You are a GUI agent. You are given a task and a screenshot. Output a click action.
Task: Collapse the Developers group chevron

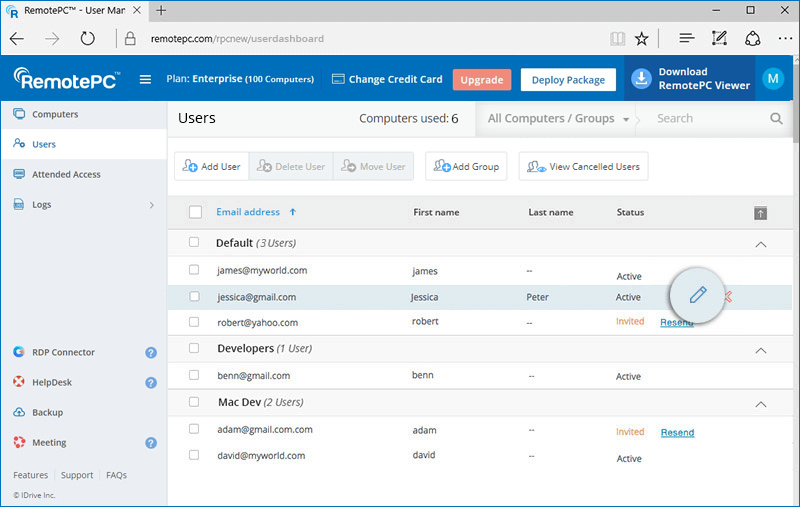click(x=761, y=350)
